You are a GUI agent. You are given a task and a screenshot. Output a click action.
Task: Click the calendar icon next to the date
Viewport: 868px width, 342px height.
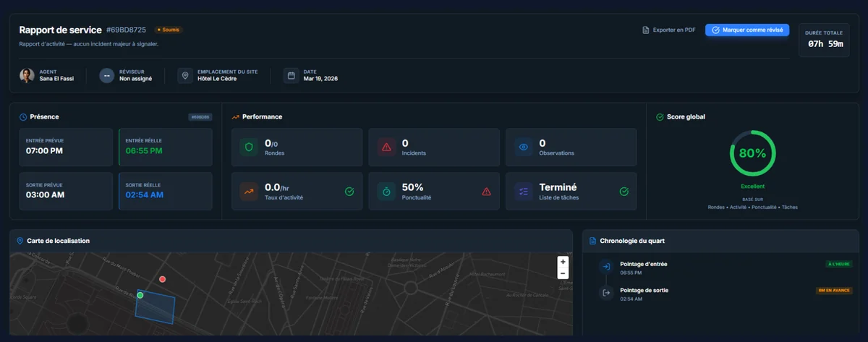coord(291,75)
